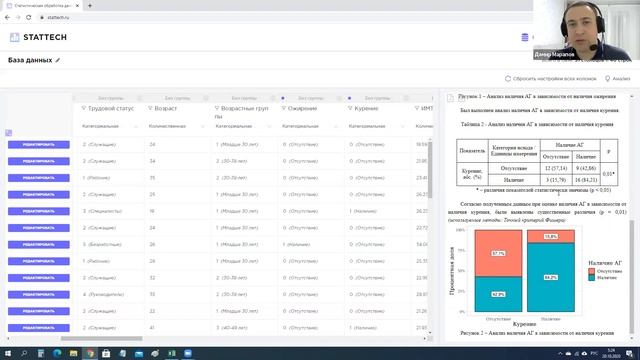Open the Windows notification center
The image size is (640, 360).
[x=630, y=353]
